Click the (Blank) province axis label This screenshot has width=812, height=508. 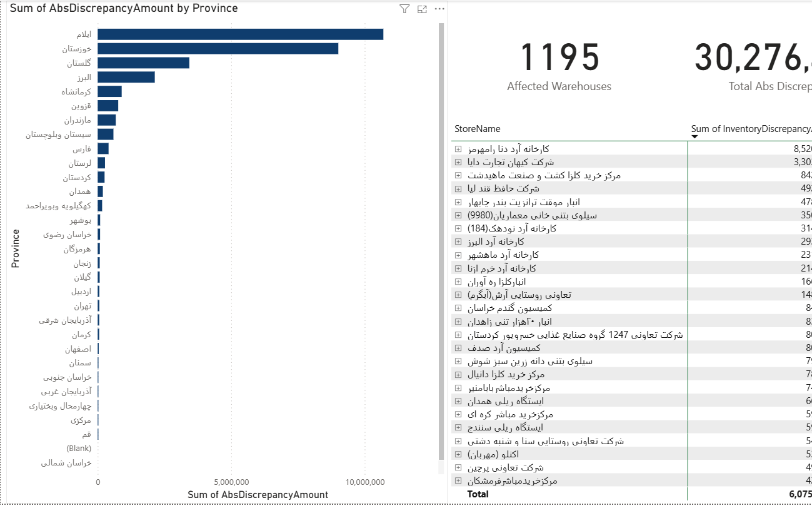[79, 449]
